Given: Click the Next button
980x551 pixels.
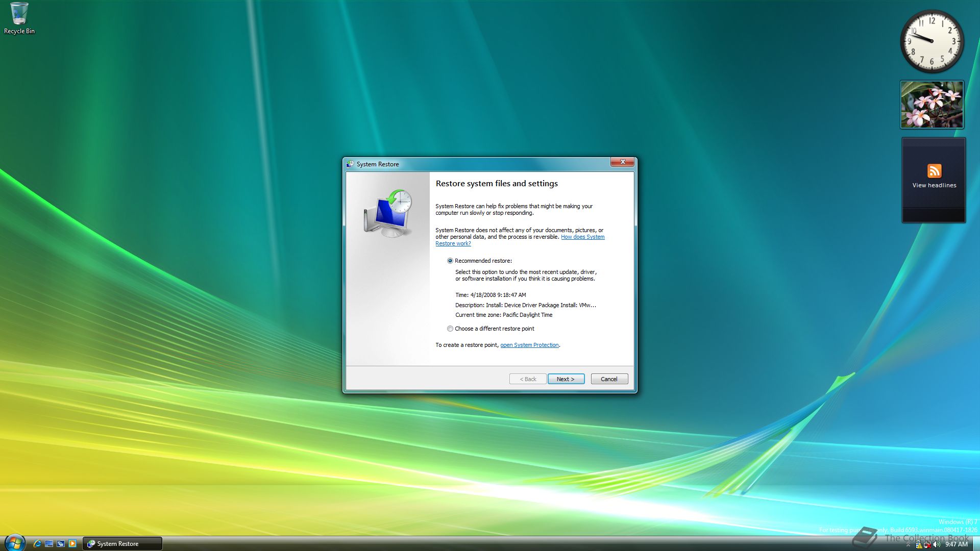Looking at the screenshot, I should 566,379.
